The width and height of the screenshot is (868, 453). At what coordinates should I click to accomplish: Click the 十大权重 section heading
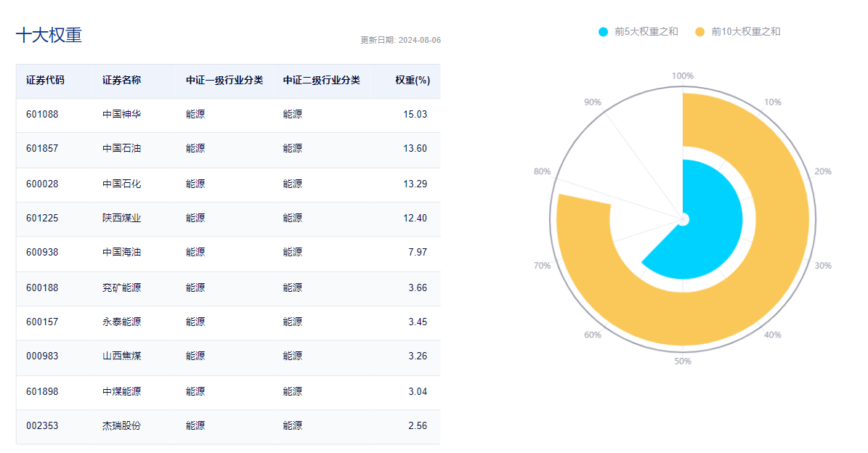[x=49, y=35]
